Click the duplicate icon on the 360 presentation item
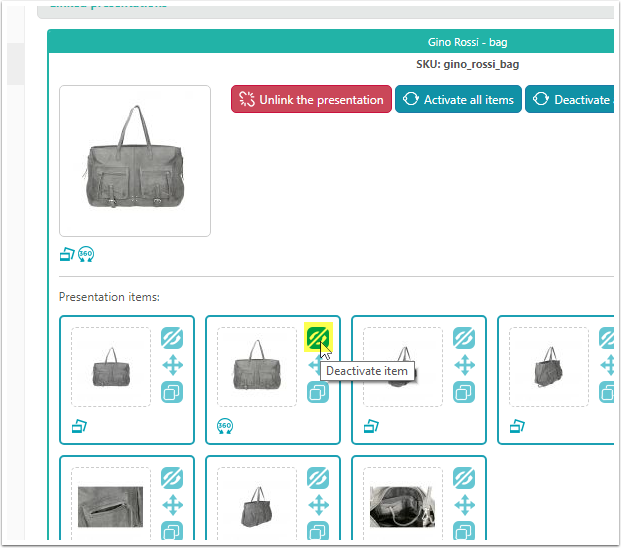The width and height of the screenshot is (621, 548). tap(318, 392)
